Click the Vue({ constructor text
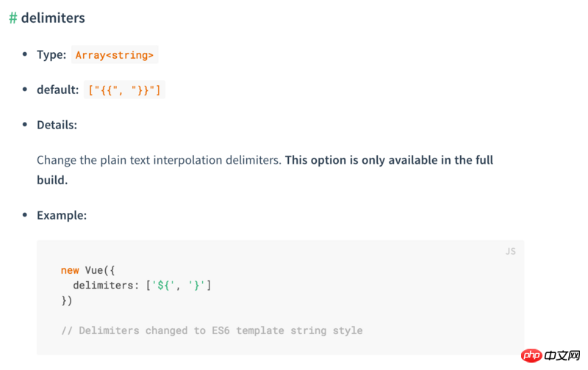Viewport: 588px width, 370px height. pyautogui.click(x=100, y=270)
